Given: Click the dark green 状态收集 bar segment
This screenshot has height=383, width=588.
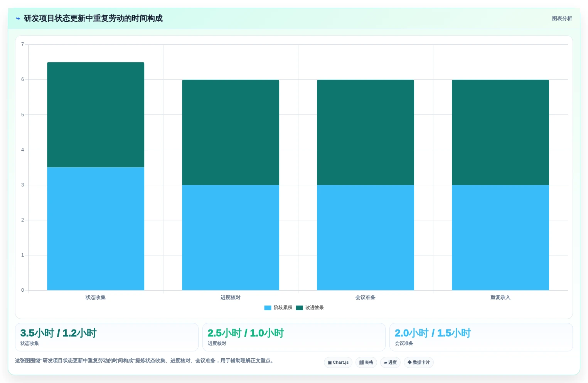Looking at the screenshot, I should pyautogui.click(x=96, y=114).
